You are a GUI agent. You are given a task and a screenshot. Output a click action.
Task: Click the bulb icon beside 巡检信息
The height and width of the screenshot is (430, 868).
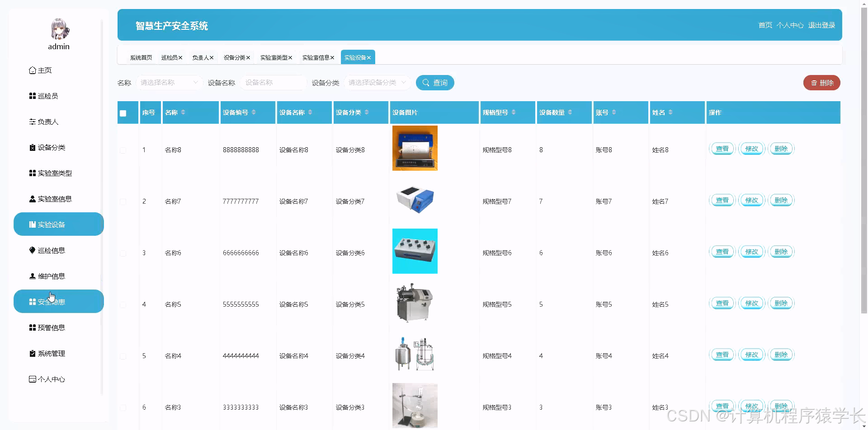(x=33, y=251)
